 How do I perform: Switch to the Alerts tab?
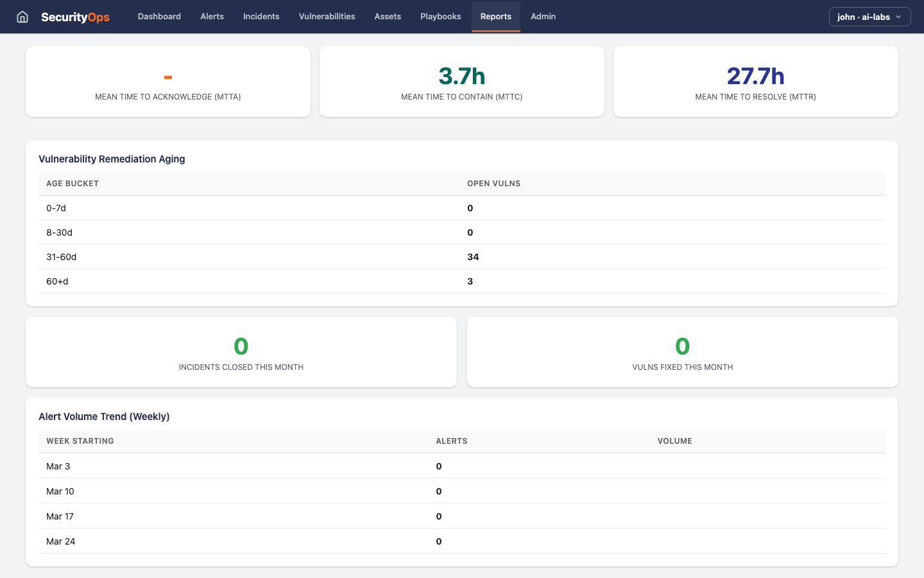point(212,17)
